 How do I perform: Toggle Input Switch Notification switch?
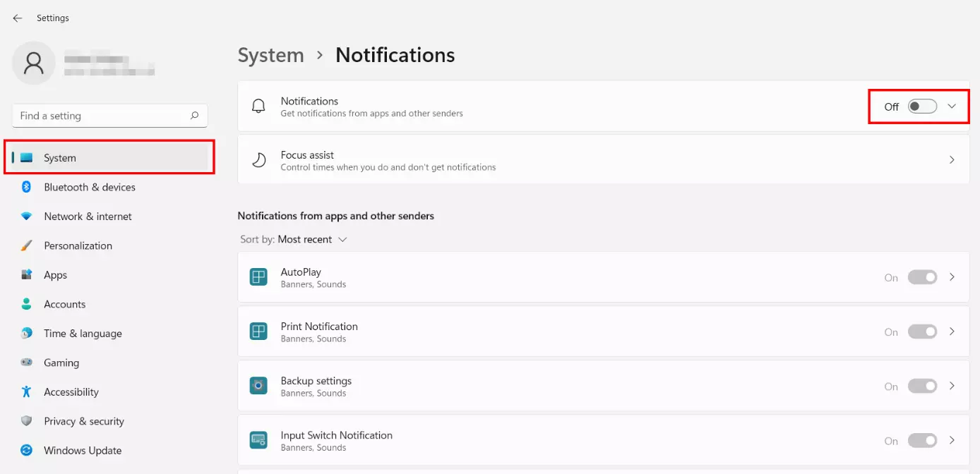coord(922,440)
